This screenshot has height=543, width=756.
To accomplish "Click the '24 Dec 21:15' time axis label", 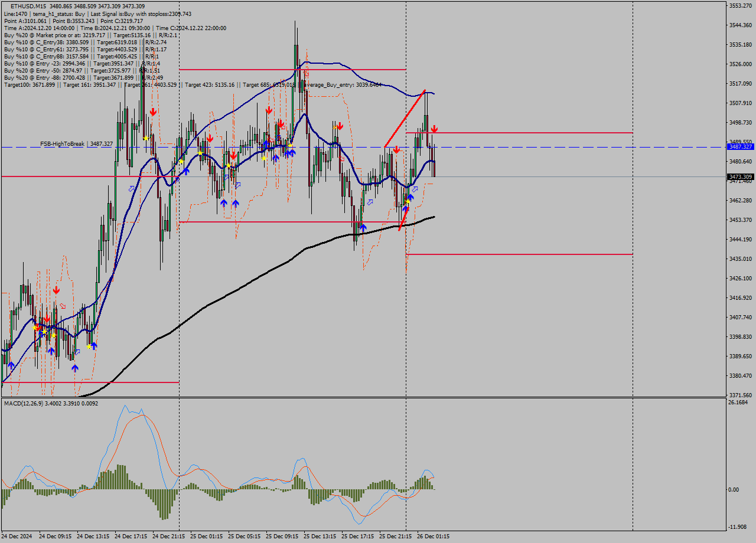I will coord(168,537).
